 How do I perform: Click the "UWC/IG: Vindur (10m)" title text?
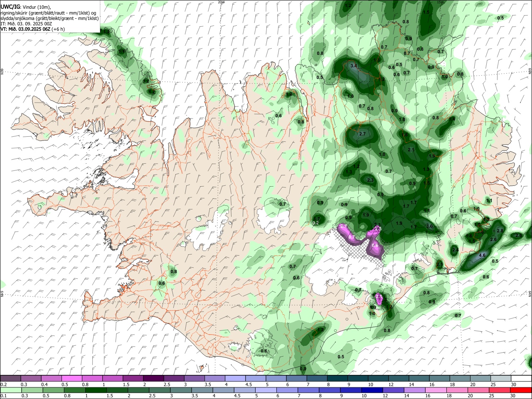[x=25, y=7]
